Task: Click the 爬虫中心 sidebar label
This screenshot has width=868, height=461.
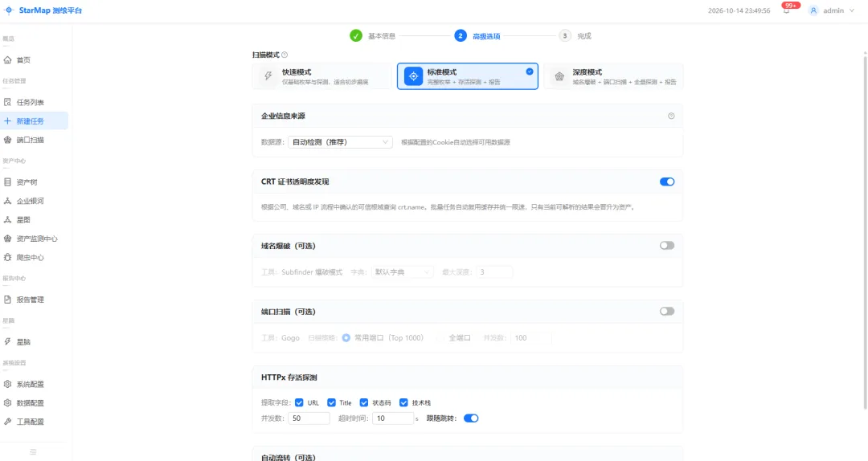Action: [x=30, y=257]
